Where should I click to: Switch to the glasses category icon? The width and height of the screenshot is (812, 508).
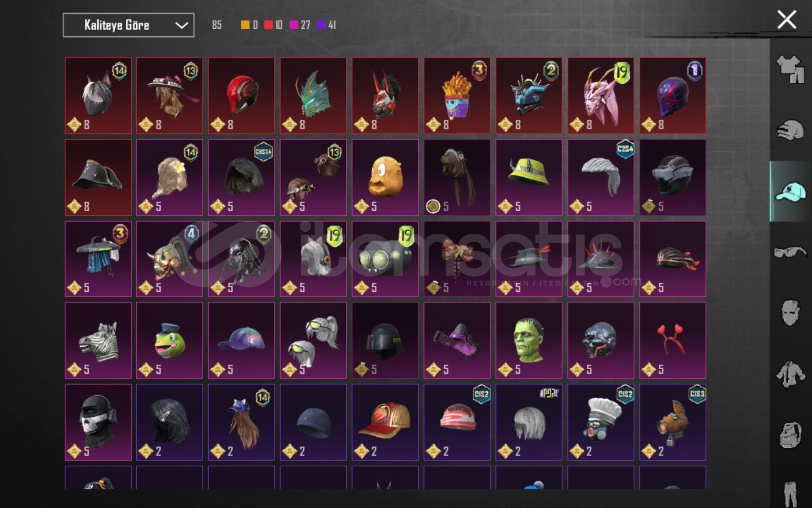click(790, 252)
